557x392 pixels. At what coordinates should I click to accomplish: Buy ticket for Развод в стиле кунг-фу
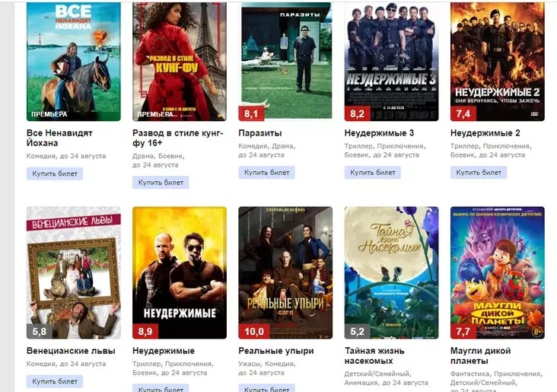(x=161, y=183)
